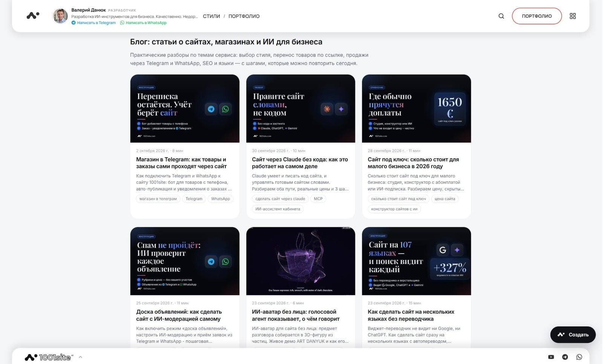Open Сайт под ключ article thumbnail
This screenshot has height=364, width=603.
[x=416, y=109]
